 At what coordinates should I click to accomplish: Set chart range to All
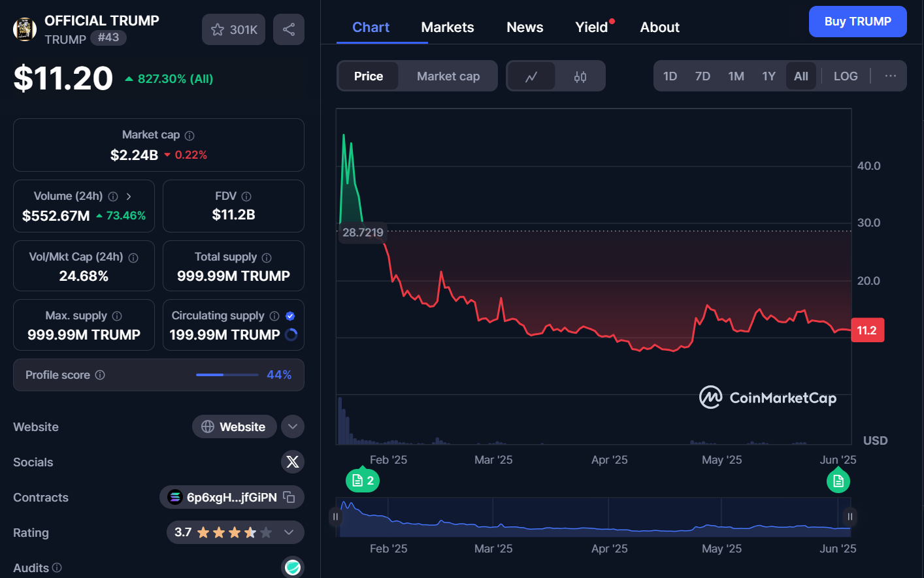click(801, 76)
